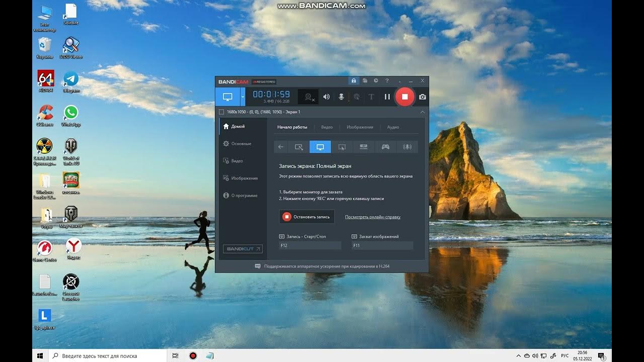Click the UNREGISTERED badge
Image resolution: width=644 pixels, height=362 pixels.
click(264, 81)
